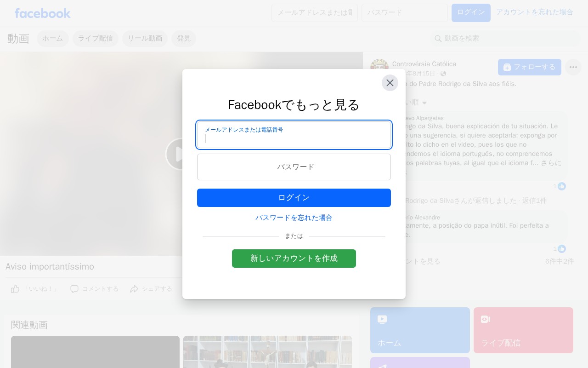The height and width of the screenshot is (368, 588).
Task: Click the フォローする button
Action: point(530,67)
